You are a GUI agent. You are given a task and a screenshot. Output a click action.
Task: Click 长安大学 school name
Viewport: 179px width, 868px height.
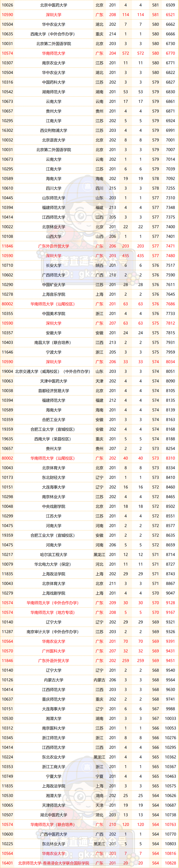tap(54, 266)
